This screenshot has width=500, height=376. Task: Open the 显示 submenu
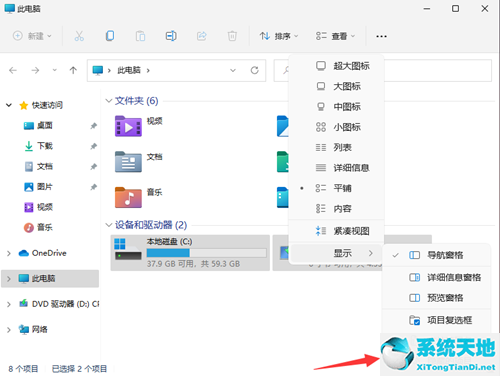336,253
